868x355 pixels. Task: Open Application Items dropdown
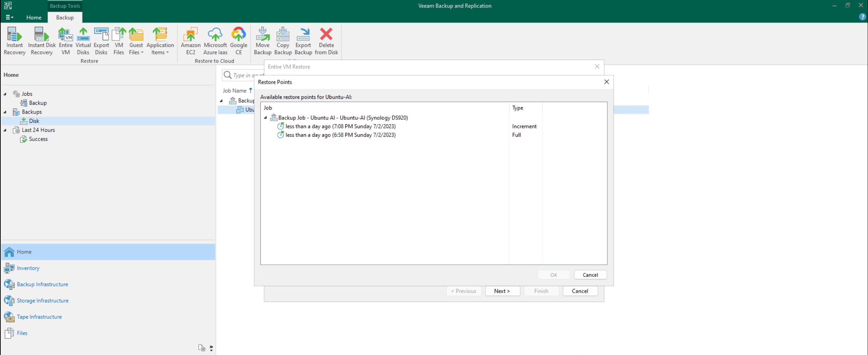160,41
